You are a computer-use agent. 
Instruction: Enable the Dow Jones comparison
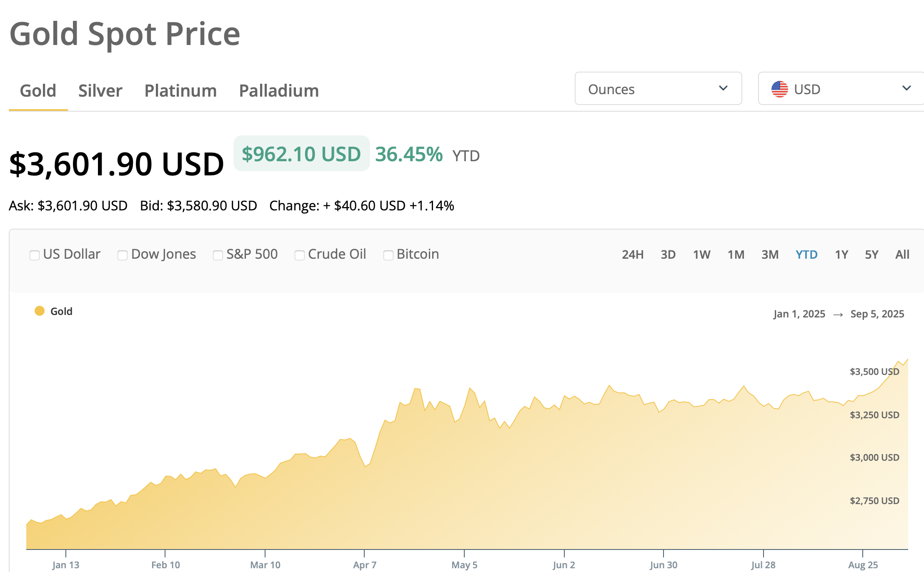tap(123, 255)
